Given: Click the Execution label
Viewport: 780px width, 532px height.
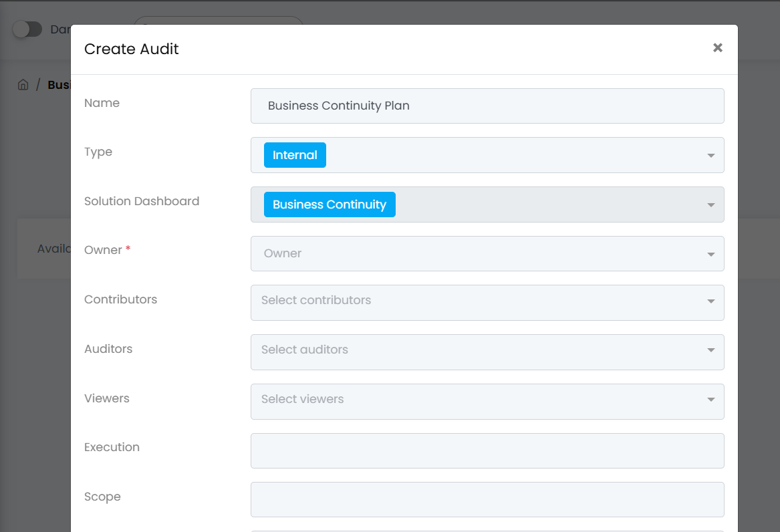Looking at the screenshot, I should click(x=112, y=447).
